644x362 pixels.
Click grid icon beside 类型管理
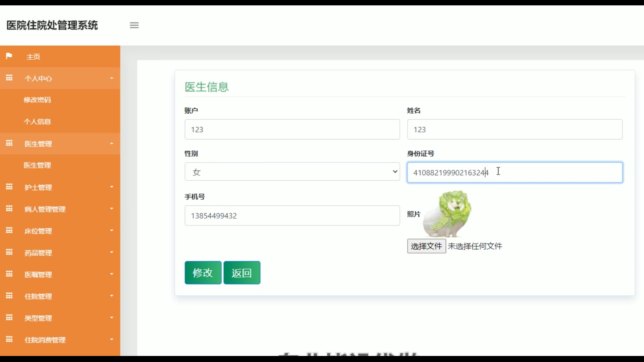coord(9,317)
